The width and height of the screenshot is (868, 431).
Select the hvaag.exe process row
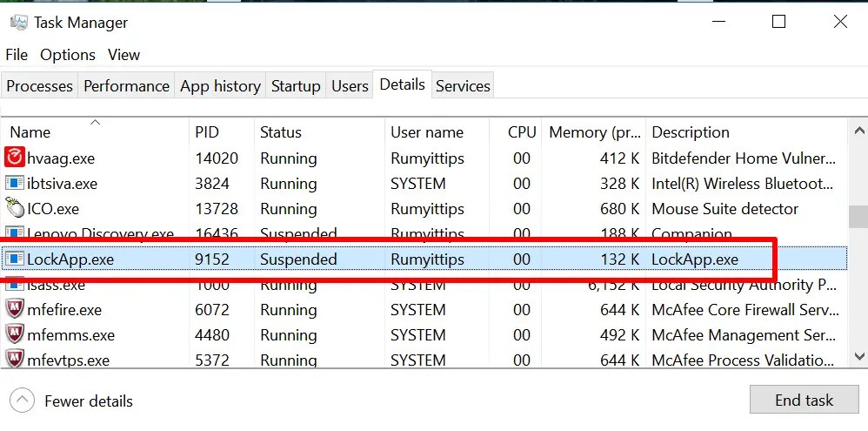click(x=424, y=158)
